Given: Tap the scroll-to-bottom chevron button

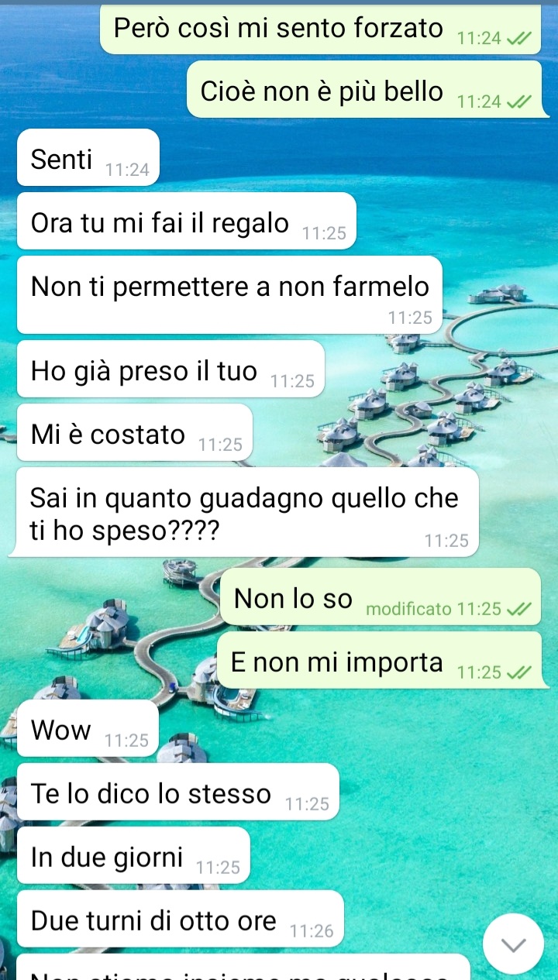Looking at the screenshot, I should (x=513, y=944).
